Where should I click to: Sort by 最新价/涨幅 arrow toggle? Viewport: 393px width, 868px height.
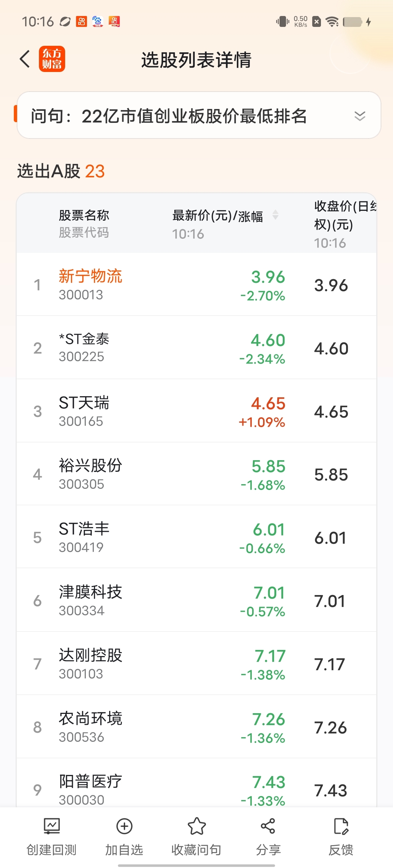point(275,215)
